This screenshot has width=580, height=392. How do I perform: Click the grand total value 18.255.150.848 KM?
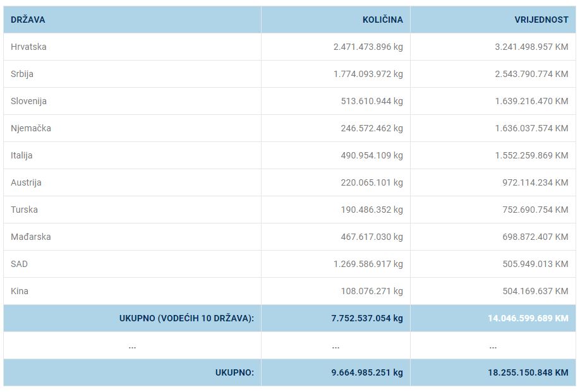coord(528,372)
